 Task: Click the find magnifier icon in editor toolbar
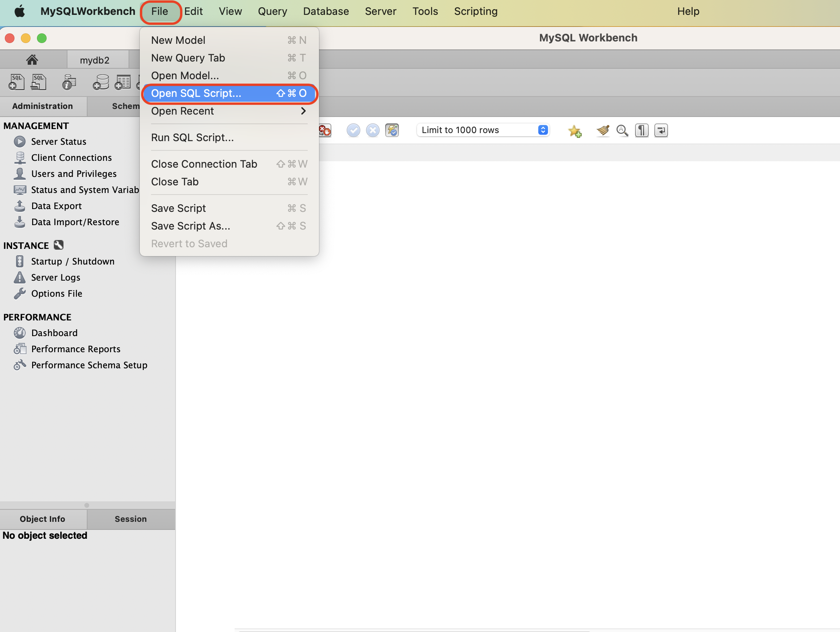[x=622, y=130]
